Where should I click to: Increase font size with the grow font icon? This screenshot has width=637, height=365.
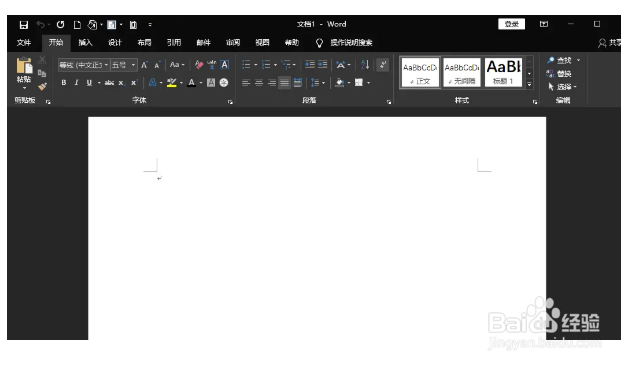coord(144,65)
